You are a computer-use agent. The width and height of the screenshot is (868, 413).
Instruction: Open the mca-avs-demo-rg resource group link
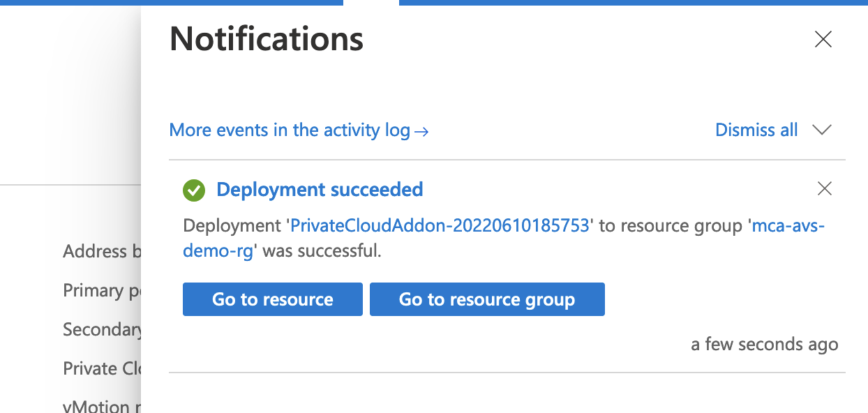coord(788,226)
